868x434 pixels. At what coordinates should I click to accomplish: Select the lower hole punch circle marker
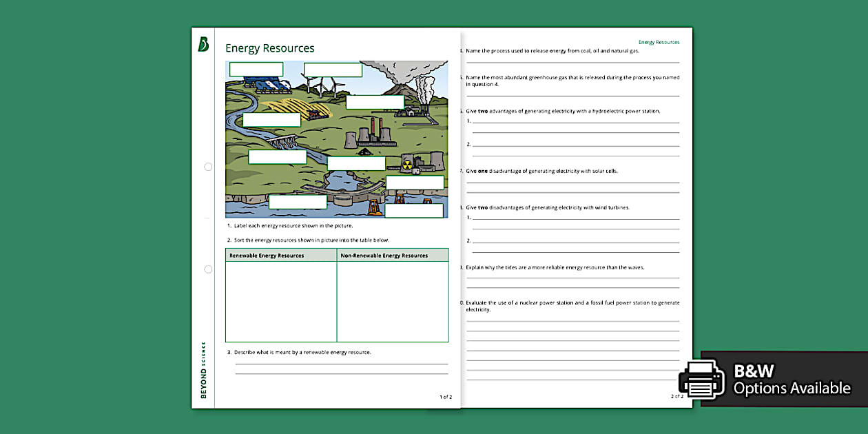tap(208, 269)
